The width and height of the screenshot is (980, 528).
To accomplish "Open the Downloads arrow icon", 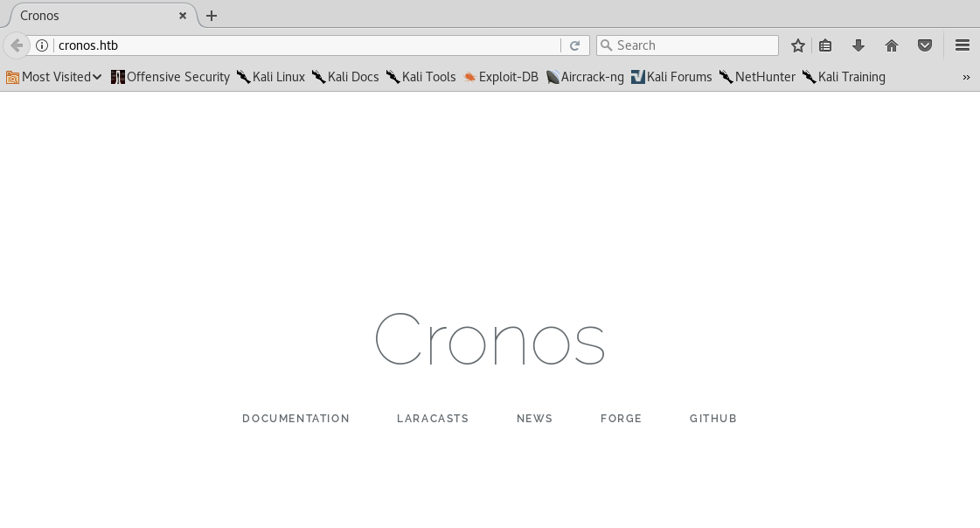I will (x=858, y=45).
